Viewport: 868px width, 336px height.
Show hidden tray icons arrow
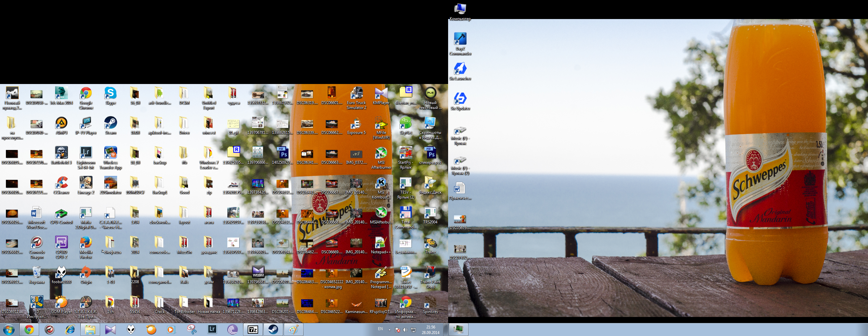(x=389, y=330)
